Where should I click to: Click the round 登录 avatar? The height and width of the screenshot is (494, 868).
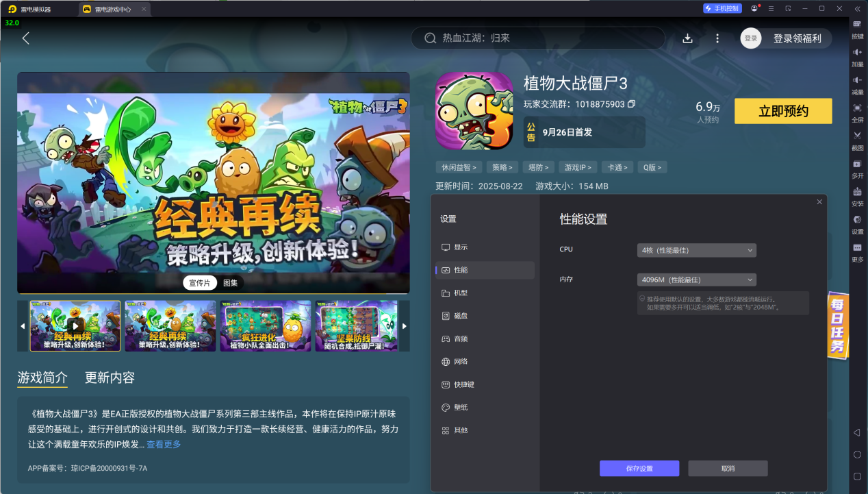point(751,38)
